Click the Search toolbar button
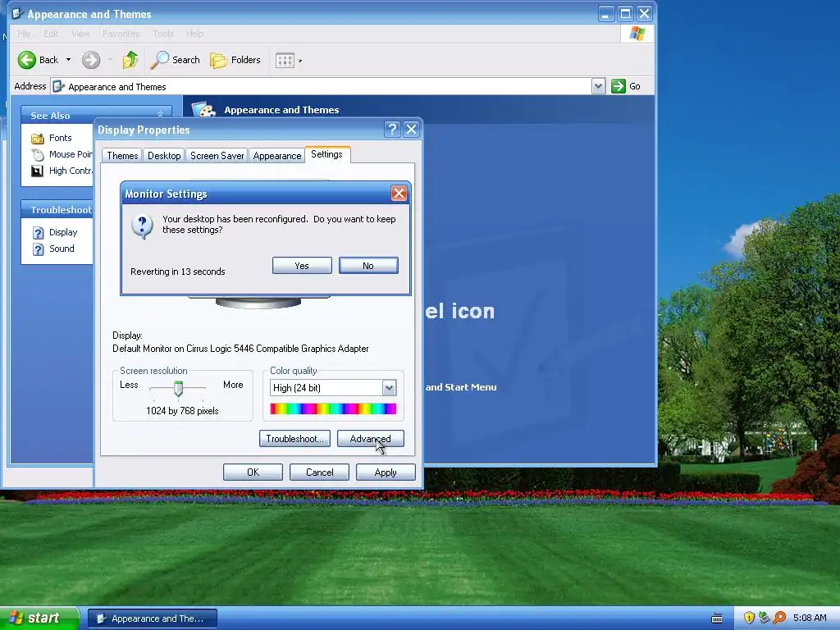The height and width of the screenshot is (630, 840). pos(175,60)
